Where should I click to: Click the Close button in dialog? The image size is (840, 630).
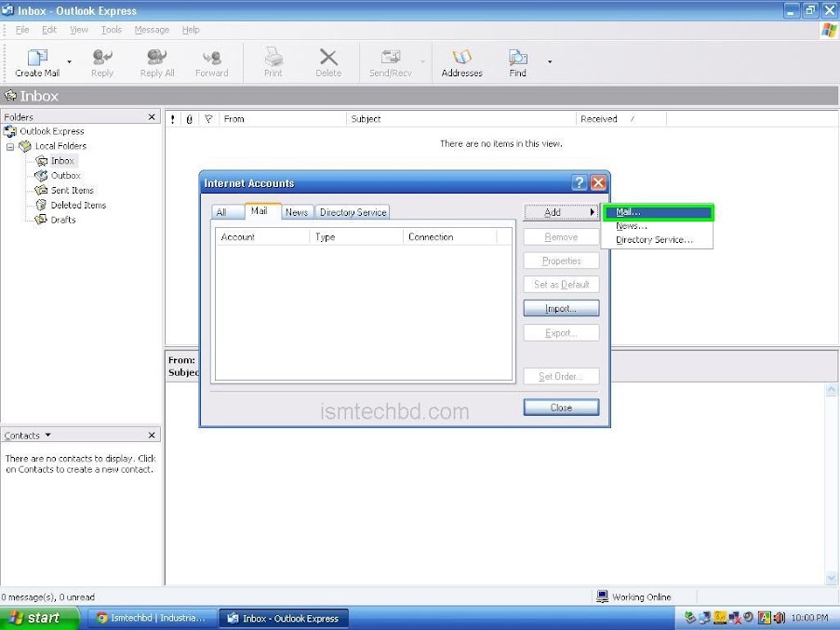point(561,408)
